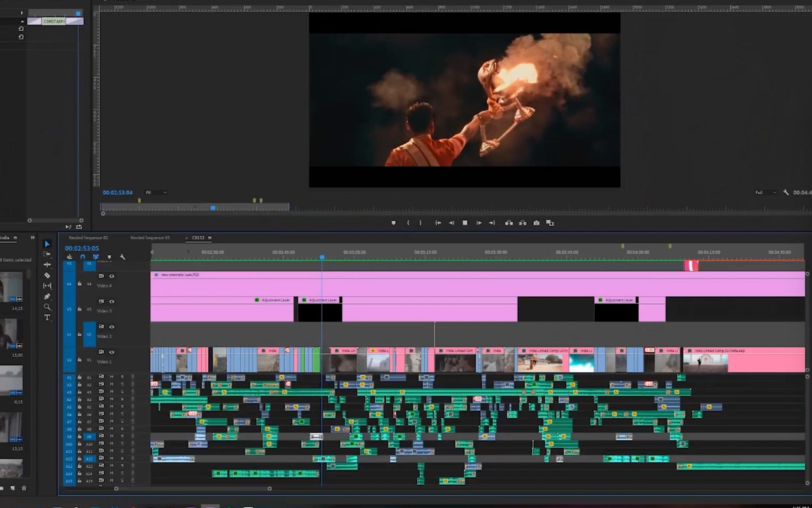Image resolution: width=812 pixels, height=508 pixels.
Task: Expand project panel overflow chevrons
Action: click(x=33, y=238)
